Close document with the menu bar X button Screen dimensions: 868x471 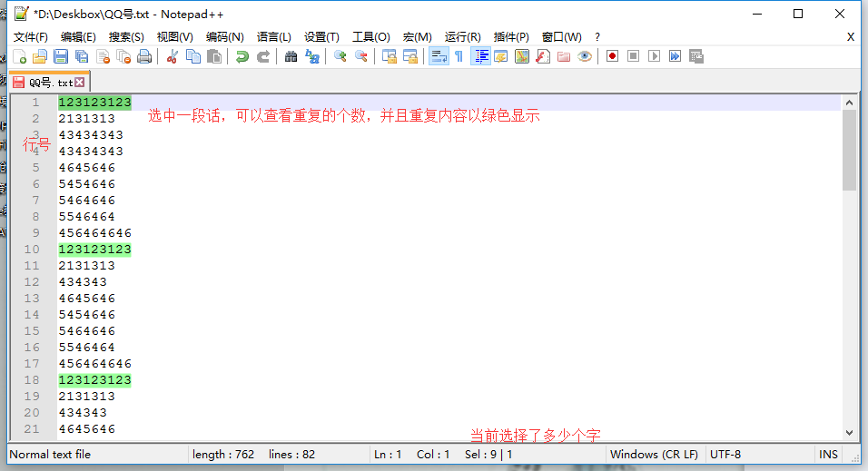[851, 37]
